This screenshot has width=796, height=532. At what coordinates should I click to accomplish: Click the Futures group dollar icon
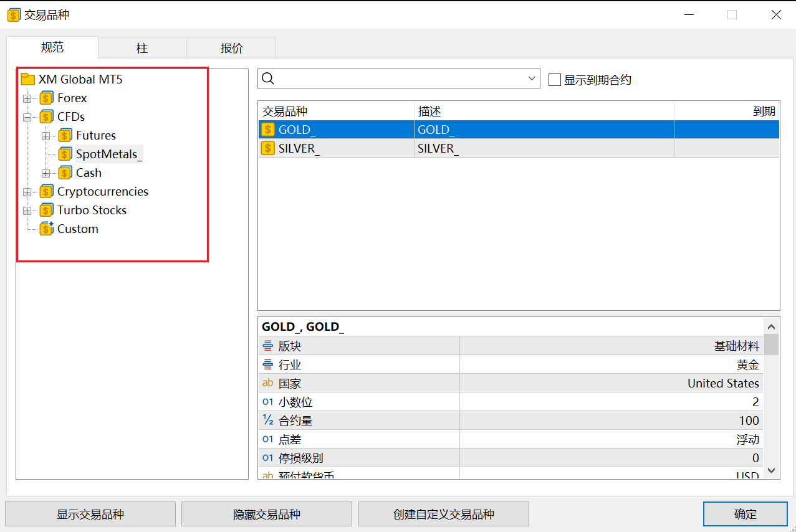tap(65, 135)
